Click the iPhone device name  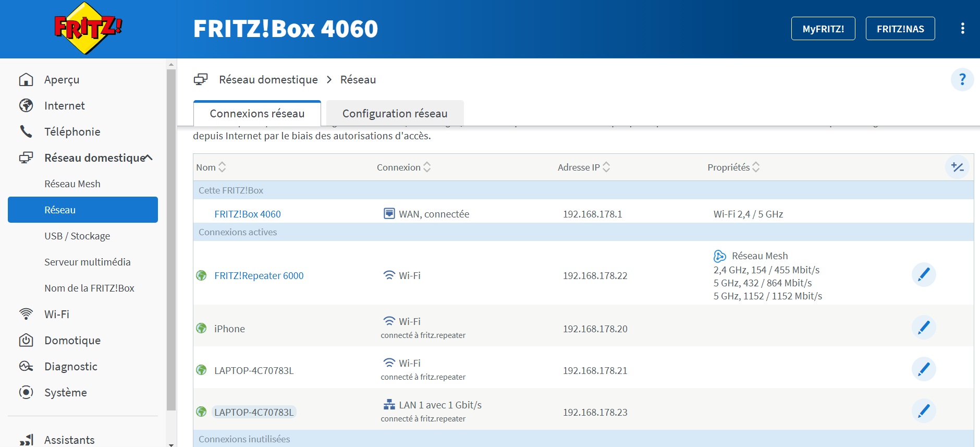click(229, 329)
